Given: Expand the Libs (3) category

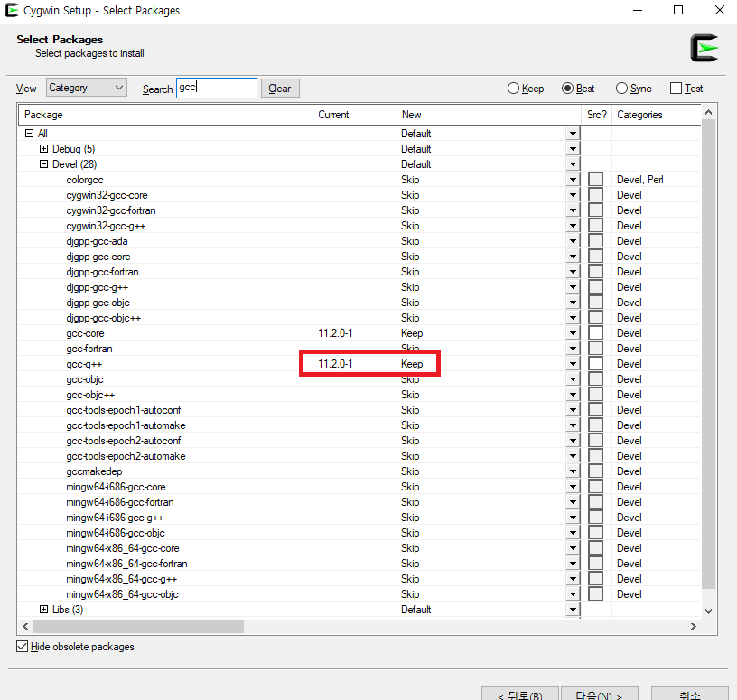Looking at the screenshot, I should (x=43, y=610).
